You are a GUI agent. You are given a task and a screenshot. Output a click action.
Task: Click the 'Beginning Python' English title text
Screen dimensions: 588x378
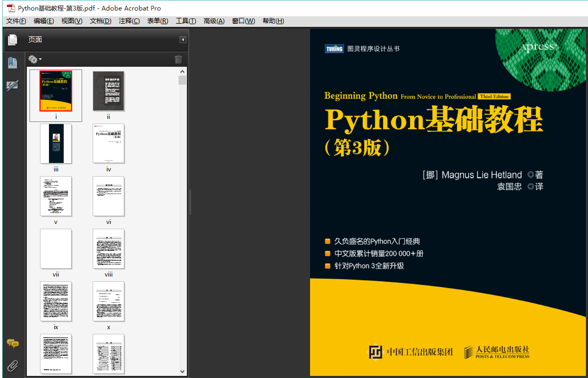coord(361,96)
